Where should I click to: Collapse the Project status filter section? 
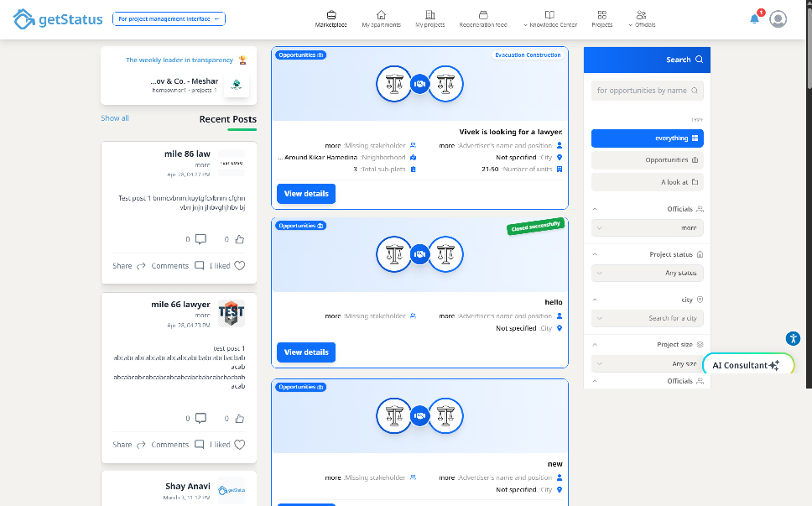(x=595, y=254)
